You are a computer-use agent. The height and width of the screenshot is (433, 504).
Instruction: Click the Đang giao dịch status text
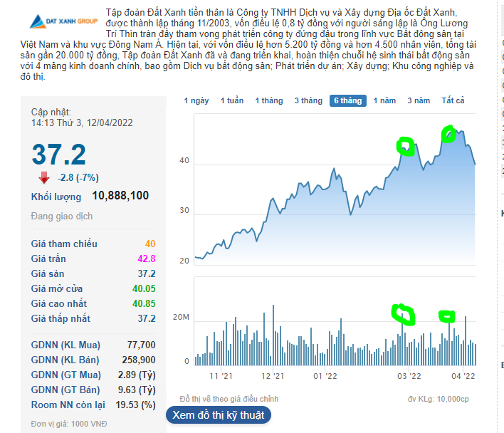[62, 216]
